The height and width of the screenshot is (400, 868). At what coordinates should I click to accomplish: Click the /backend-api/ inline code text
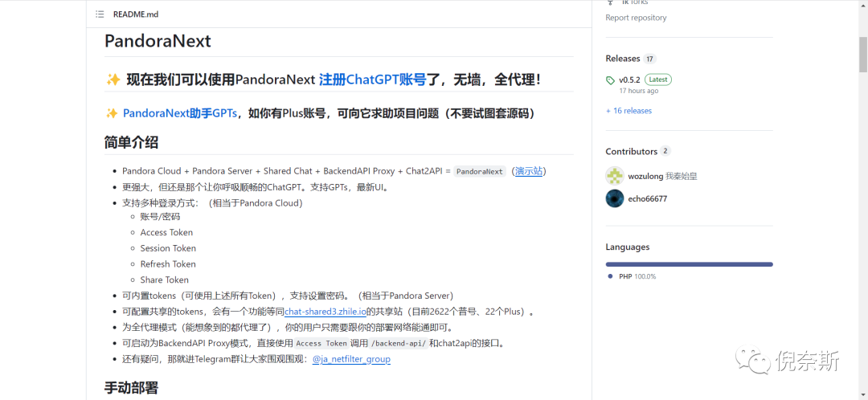(398, 344)
